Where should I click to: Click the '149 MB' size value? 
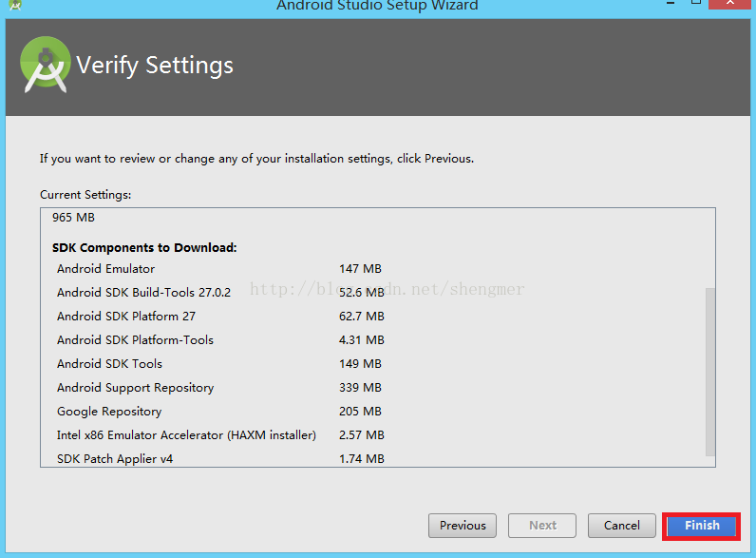click(360, 363)
